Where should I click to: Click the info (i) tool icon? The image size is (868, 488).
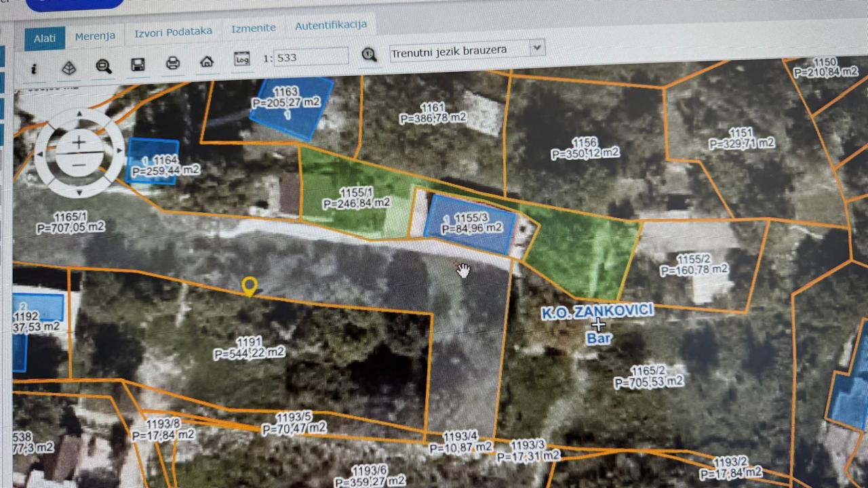[34, 68]
